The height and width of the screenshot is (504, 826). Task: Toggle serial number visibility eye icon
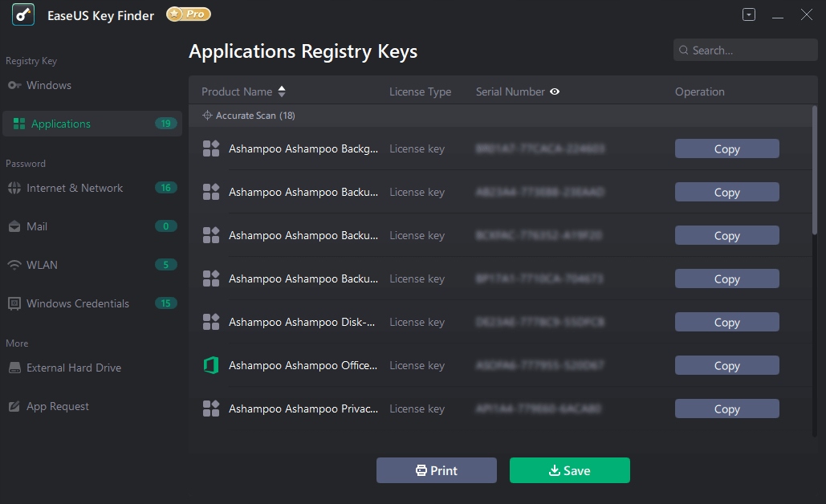pos(555,91)
